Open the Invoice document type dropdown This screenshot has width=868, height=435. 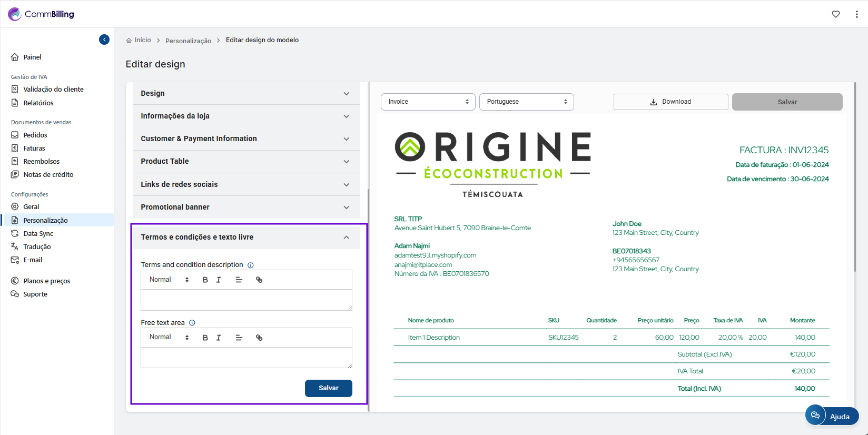[x=428, y=102]
